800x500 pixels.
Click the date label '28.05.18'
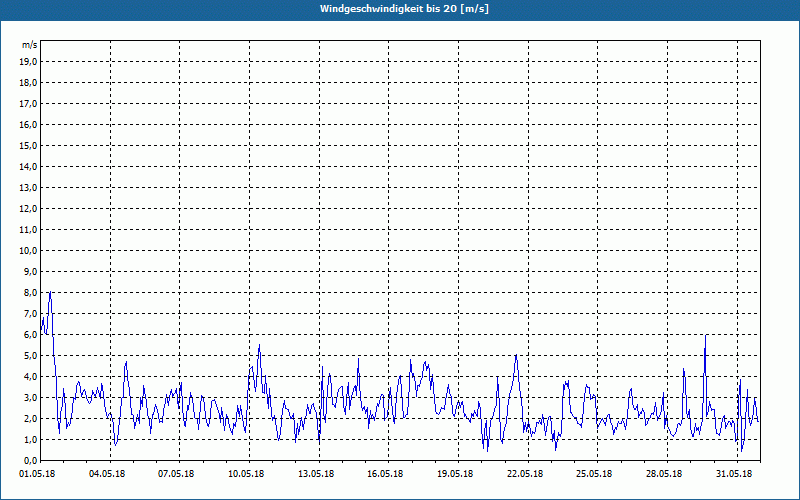(x=664, y=474)
